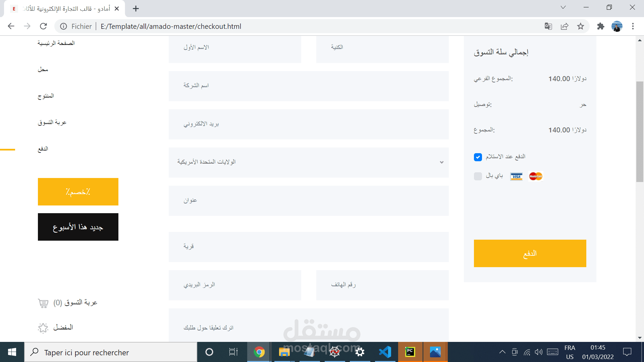Reload the page with refresh icon
The image size is (644, 362).
(x=43, y=26)
